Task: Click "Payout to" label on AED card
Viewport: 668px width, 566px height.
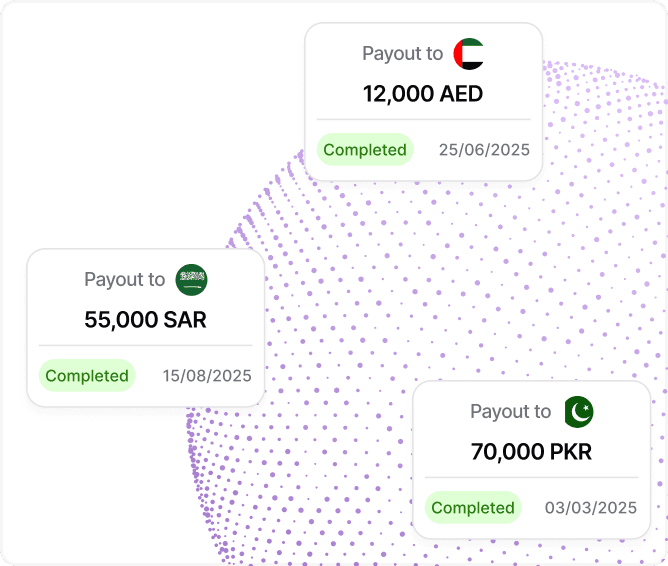Action: tap(403, 54)
